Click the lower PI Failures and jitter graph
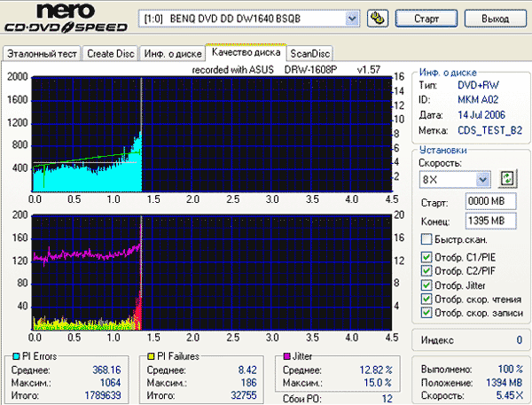 (x=212, y=272)
